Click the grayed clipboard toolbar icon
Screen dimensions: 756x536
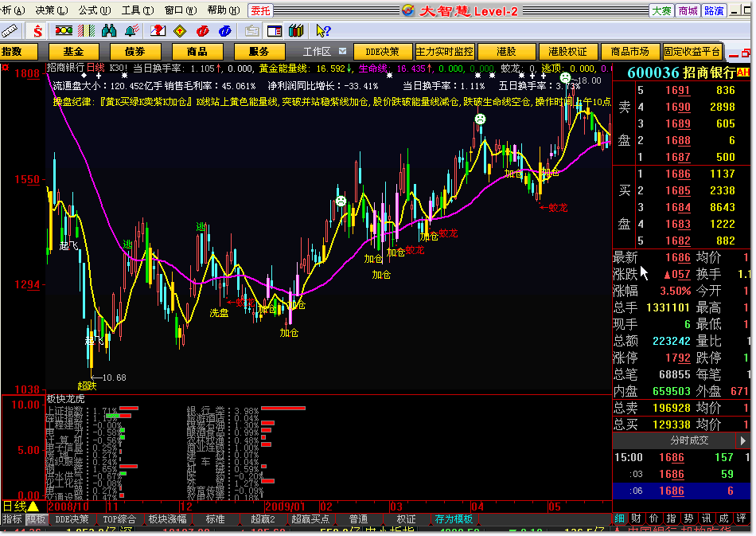point(251,31)
